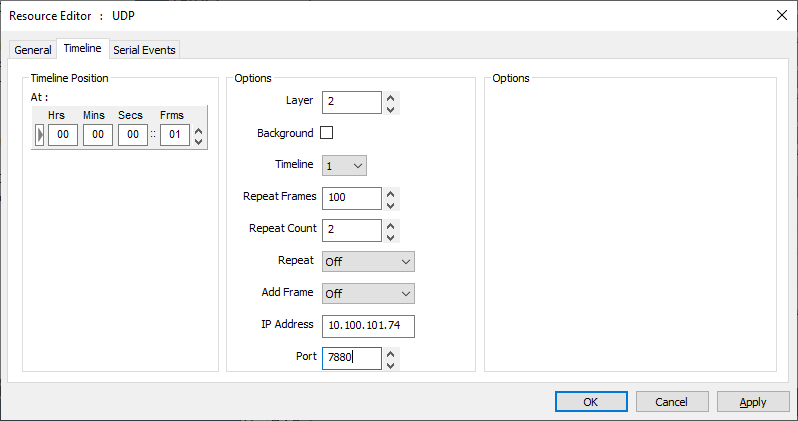Open the Timeline dropdown
Viewport: 798px width, 421px height.
point(344,165)
